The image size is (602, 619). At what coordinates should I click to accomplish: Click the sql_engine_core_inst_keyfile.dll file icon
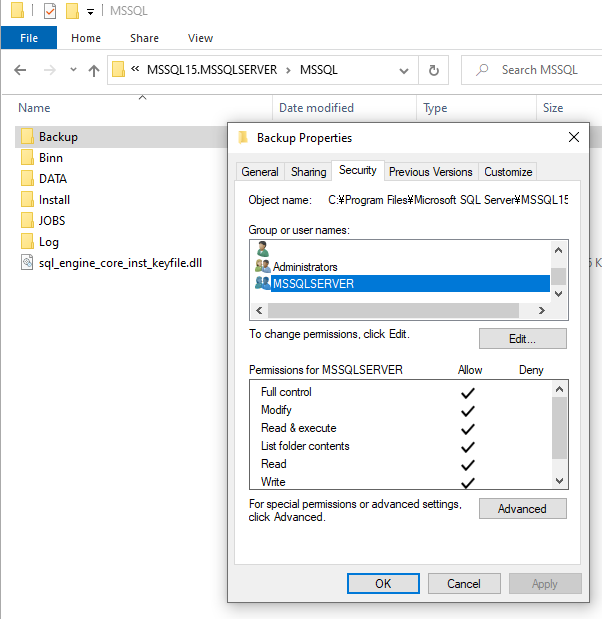pos(27,263)
